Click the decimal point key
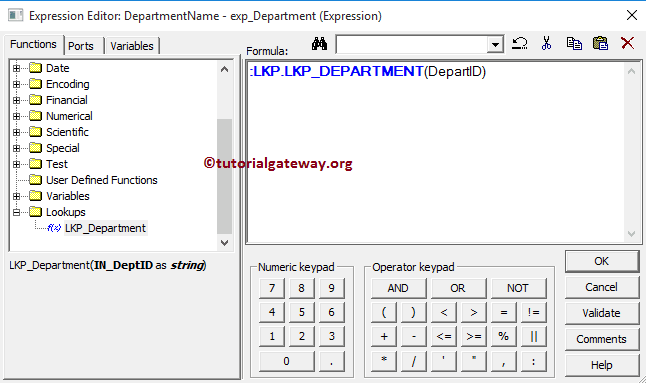The image size is (646, 383). point(332,361)
